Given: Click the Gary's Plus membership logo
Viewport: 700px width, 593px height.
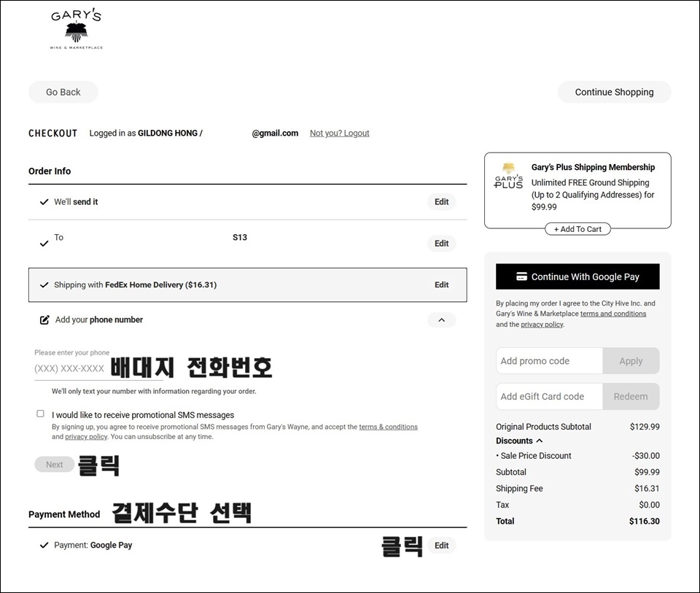Looking at the screenshot, I should pyautogui.click(x=508, y=176).
